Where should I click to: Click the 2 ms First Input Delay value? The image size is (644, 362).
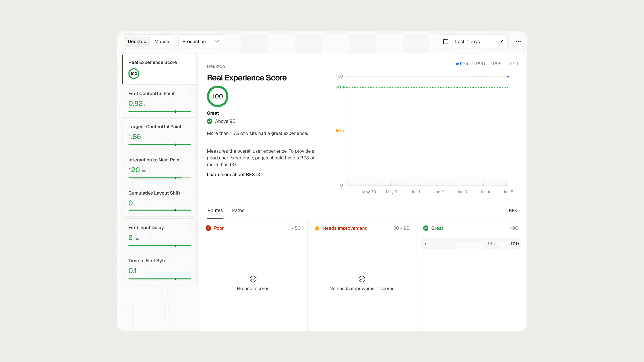pyautogui.click(x=133, y=238)
